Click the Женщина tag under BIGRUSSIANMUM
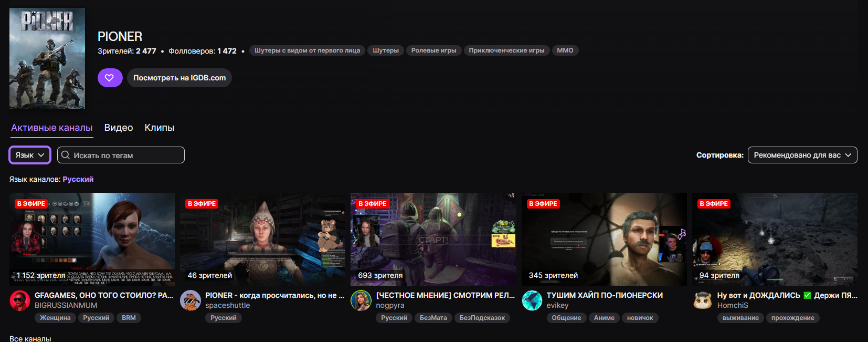The image size is (868, 342). click(55, 318)
